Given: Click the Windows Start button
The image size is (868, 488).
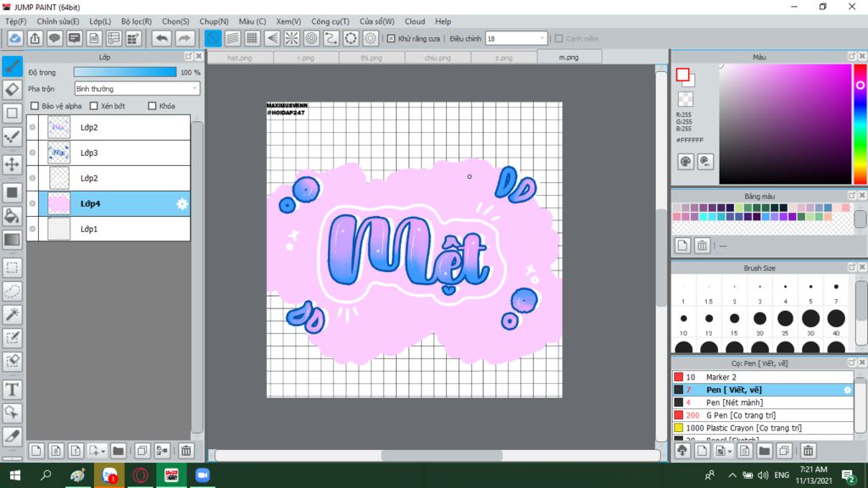Looking at the screenshot, I should tap(15, 475).
